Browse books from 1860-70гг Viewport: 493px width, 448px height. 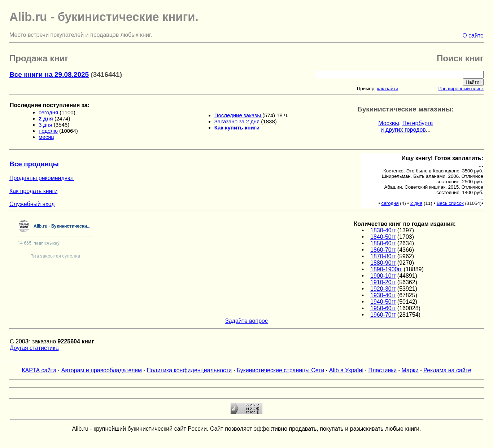[383, 250]
